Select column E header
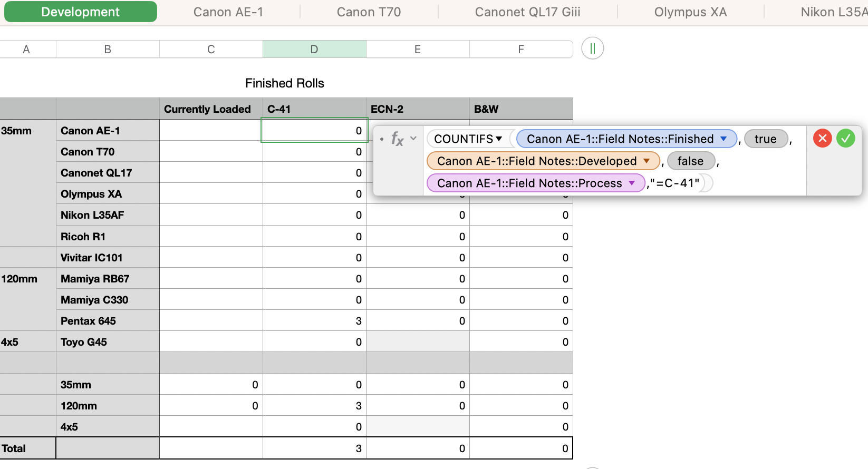Image resolution: width=868 pixels, height=469 pixels. (x=418, y=50)
